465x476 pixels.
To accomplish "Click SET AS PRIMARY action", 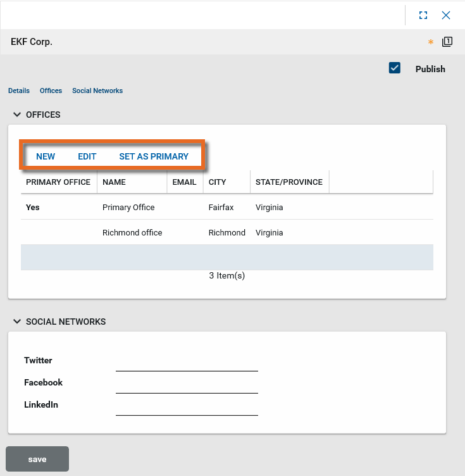I will [154, 156].
